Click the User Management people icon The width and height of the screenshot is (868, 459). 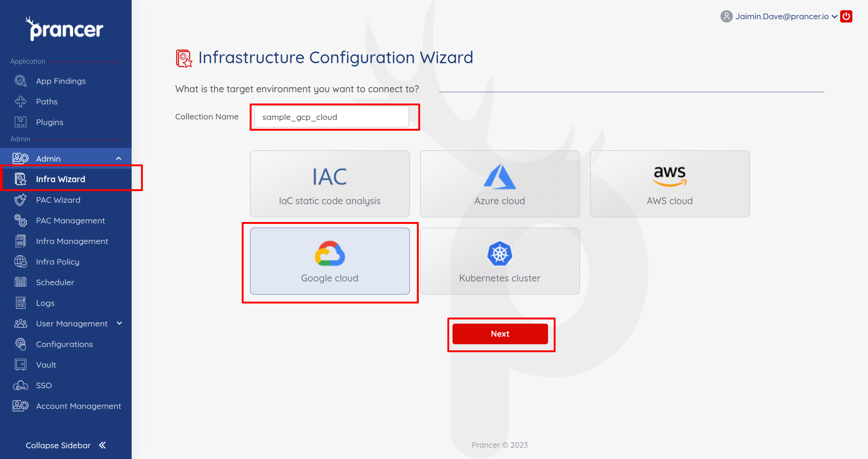(21, 324)
